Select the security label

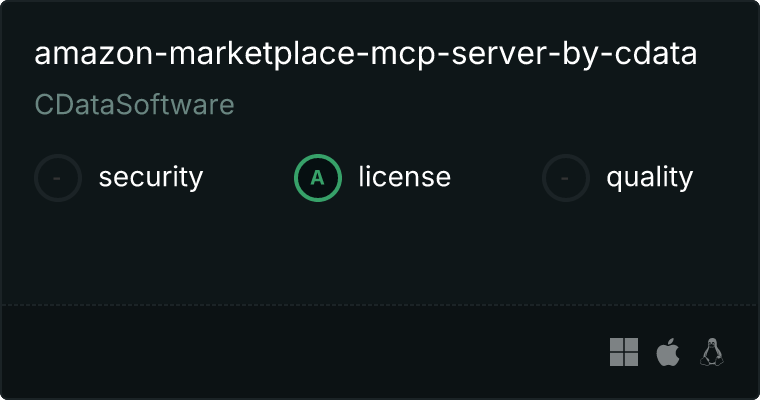pyautogui.click(x=151, y=177)
